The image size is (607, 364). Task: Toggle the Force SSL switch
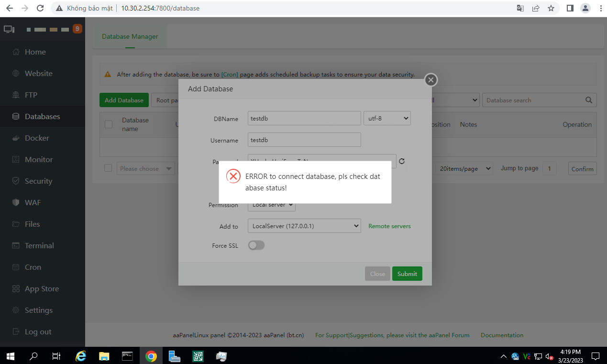click(x=256, y=245)
